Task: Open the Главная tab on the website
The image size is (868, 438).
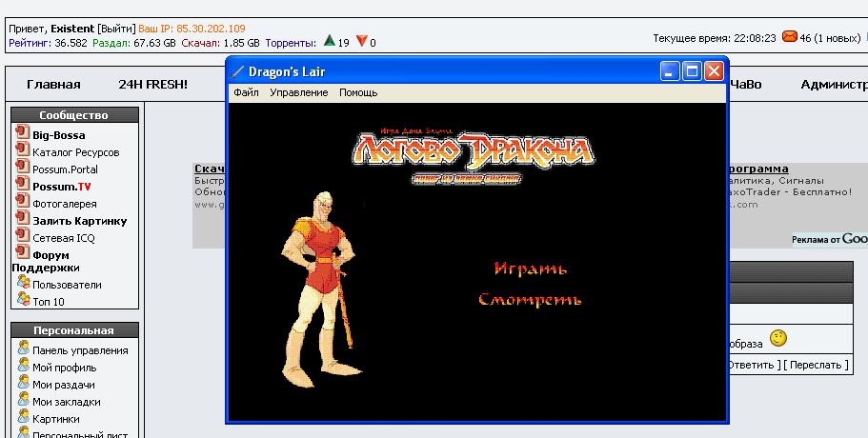Action: click(x=53, y=85)
